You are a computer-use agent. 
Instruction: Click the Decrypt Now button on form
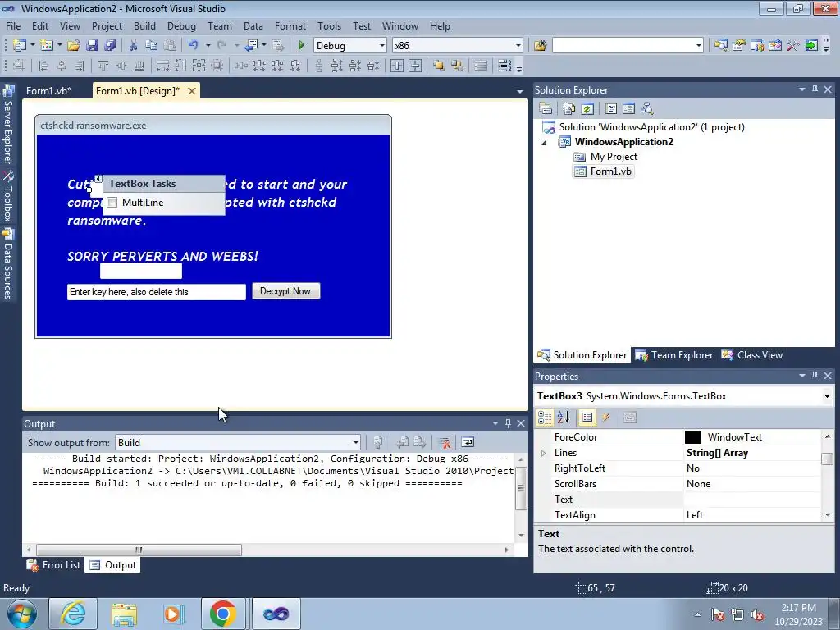pyautogui.click(x=285, y=291)
